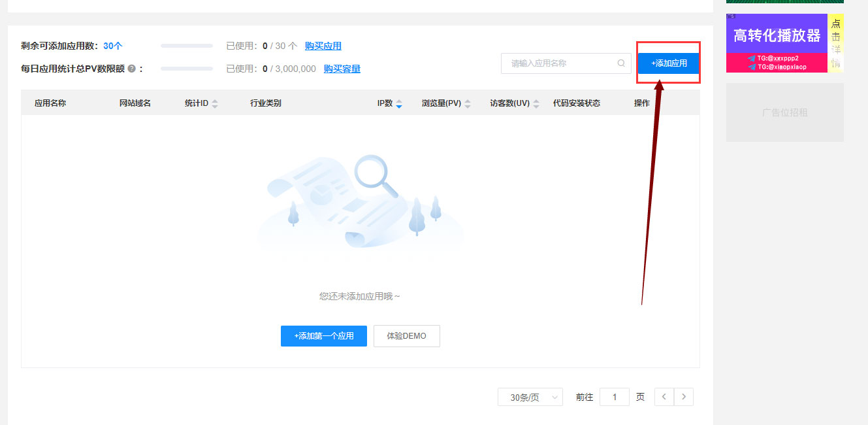The width and height of the screenshot is (868, 425).
Task: Open the 30条/页 page size dropdown
Action: point(530,397)
